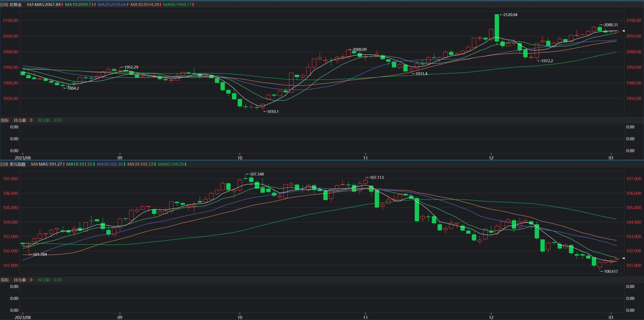This screenshot has height=320, width=644.
Task: Click the 1972.2 low price annotation
Action: 545,61
